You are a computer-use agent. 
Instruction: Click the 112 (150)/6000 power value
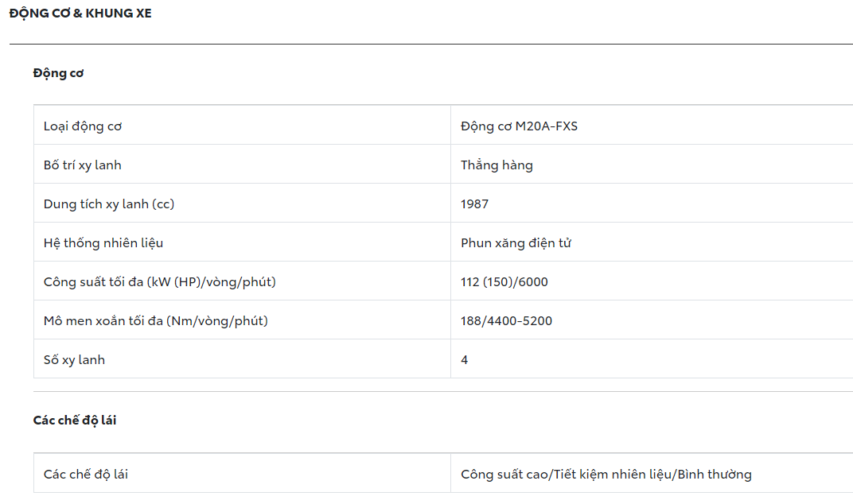click(x=504, y=281)
